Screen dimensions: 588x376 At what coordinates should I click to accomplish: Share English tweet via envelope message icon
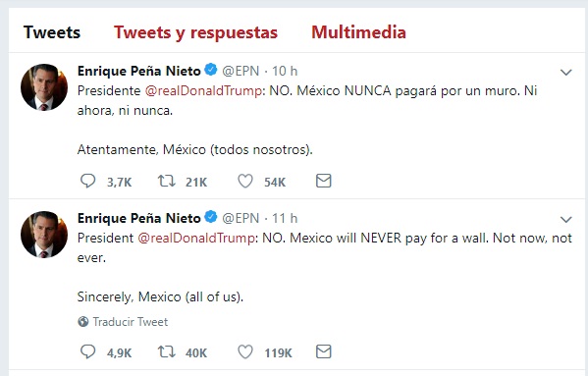tap(324, 351)
